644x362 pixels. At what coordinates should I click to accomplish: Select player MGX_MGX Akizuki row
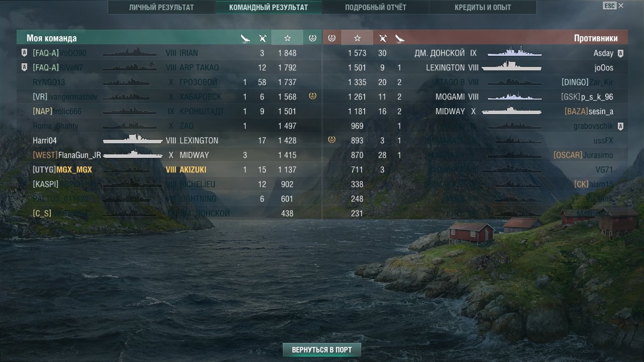tap(169, 169)
